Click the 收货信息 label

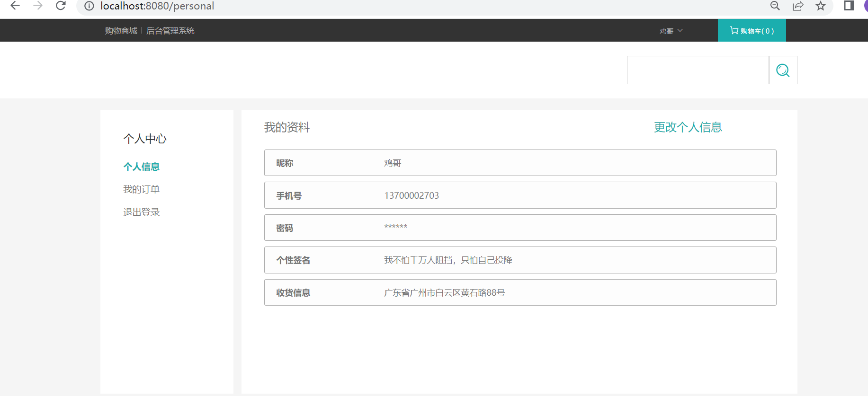coord(293,293)
